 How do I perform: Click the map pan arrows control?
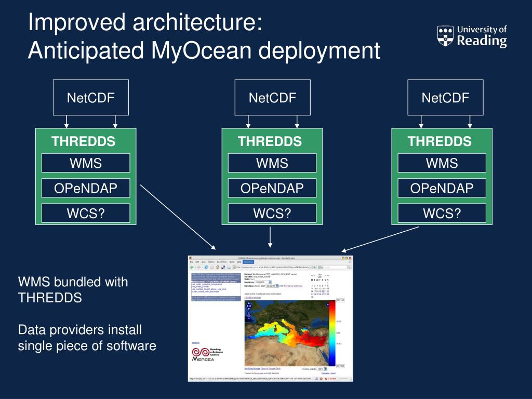click(249, 306)
